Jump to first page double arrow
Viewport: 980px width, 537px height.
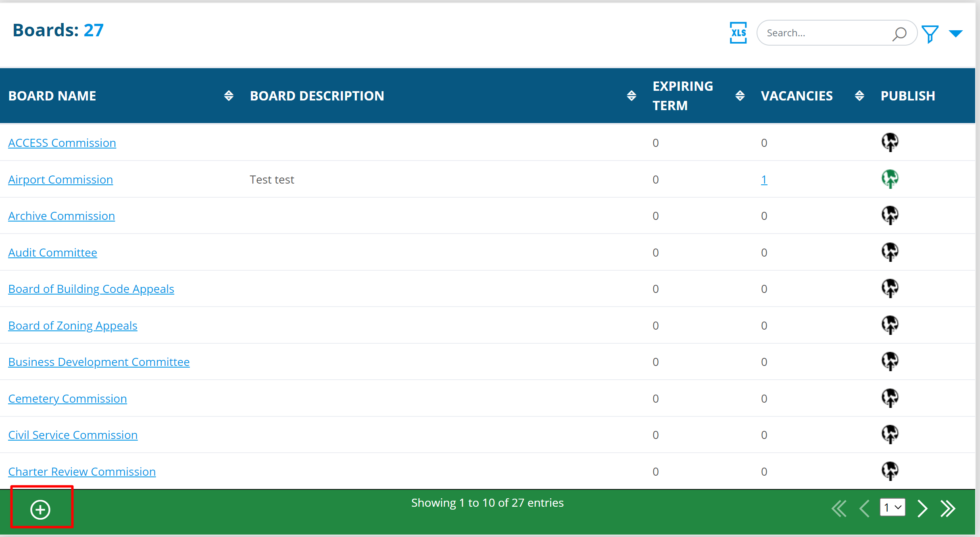click(839, 508)
